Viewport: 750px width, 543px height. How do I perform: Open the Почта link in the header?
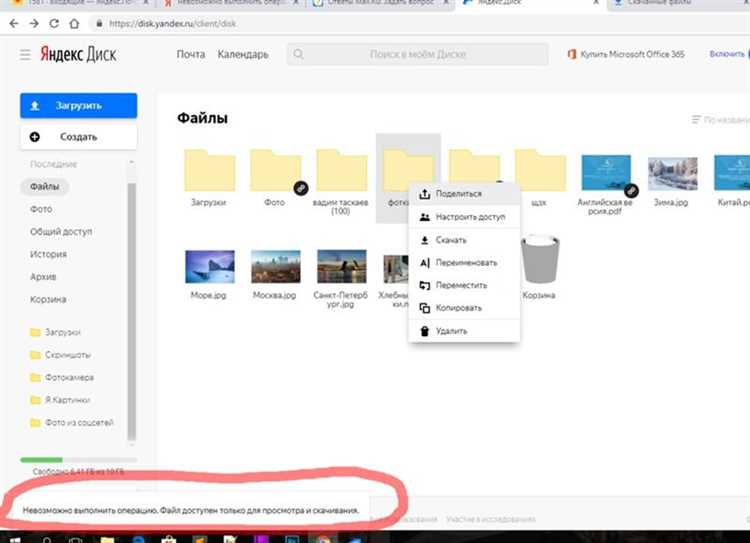pyautogui.click(x=190, y=54)
